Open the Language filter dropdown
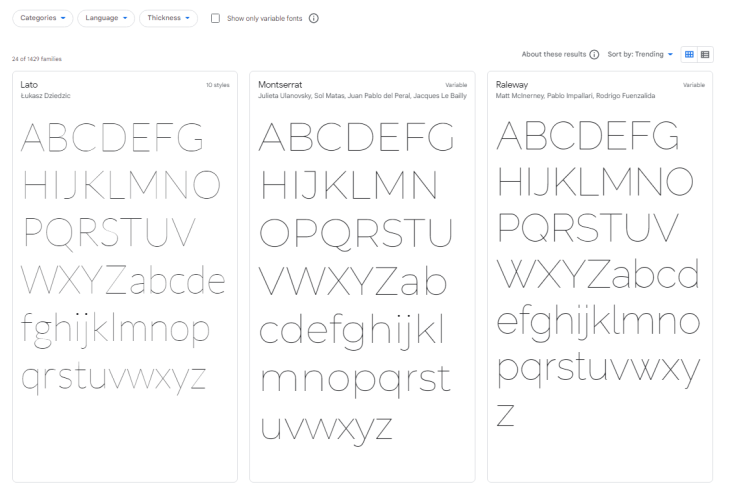743x491 pixels. [106, 18]
